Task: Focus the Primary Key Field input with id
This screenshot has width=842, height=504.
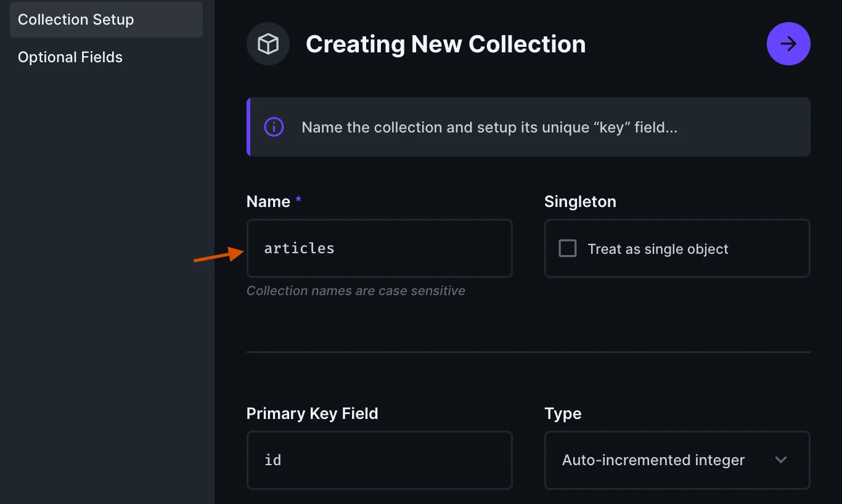Action: pyautogui.click(x=379, y=460)
